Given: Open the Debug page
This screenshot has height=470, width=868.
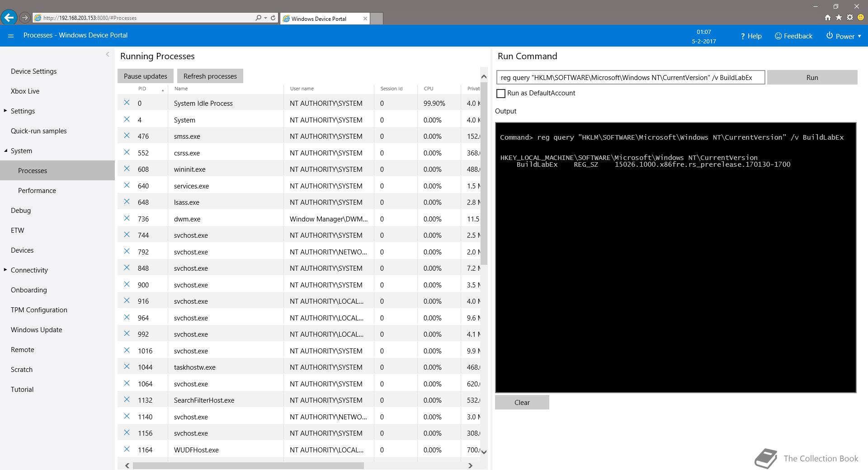Looking at the screenshot, I should click(21, 211).
